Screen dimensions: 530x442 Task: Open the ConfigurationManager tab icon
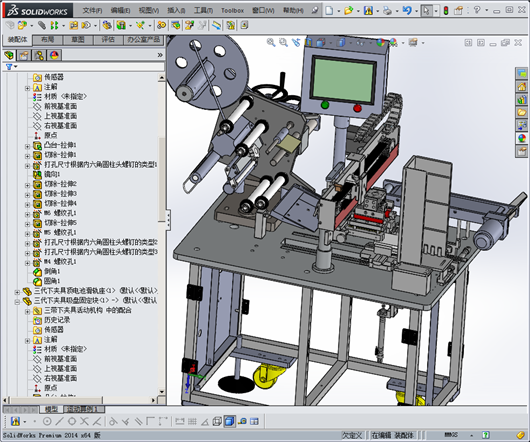pos(39,55)
